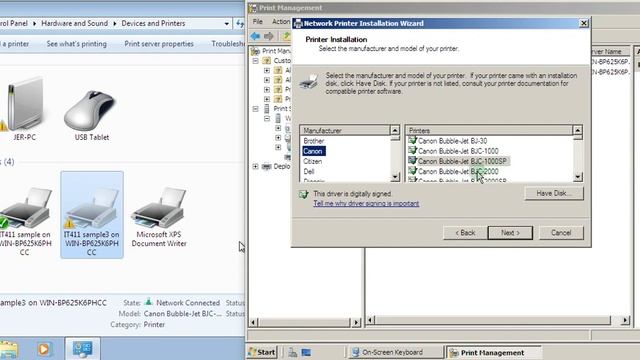Select the Custom Filters folder icon

point(267,61)
